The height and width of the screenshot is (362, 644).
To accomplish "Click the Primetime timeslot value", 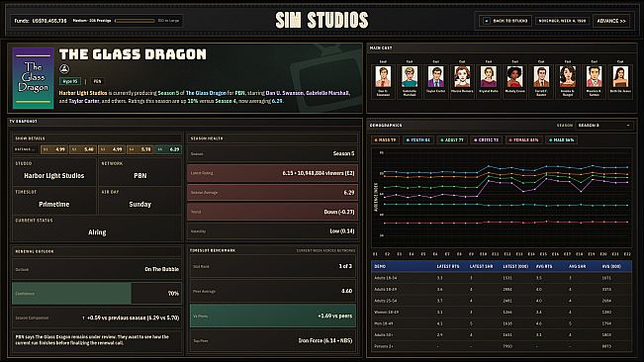I will tap(54, 204).
